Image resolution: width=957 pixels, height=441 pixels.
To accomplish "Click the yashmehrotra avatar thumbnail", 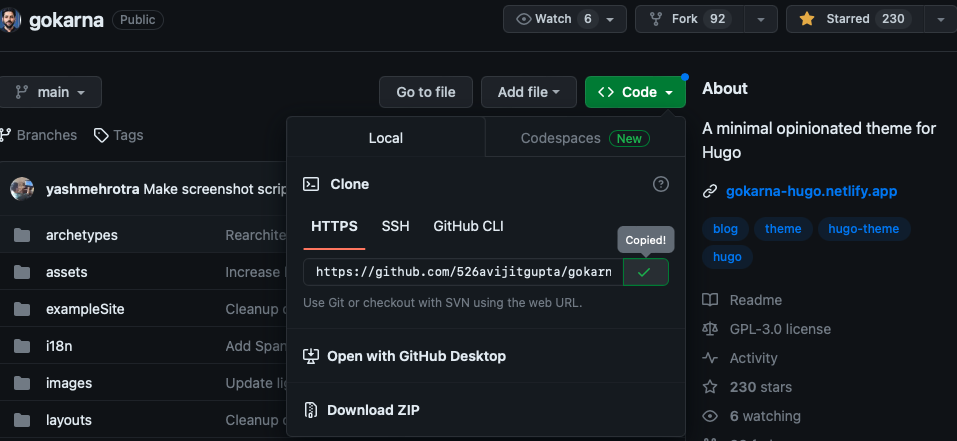I will coord(22,189).
